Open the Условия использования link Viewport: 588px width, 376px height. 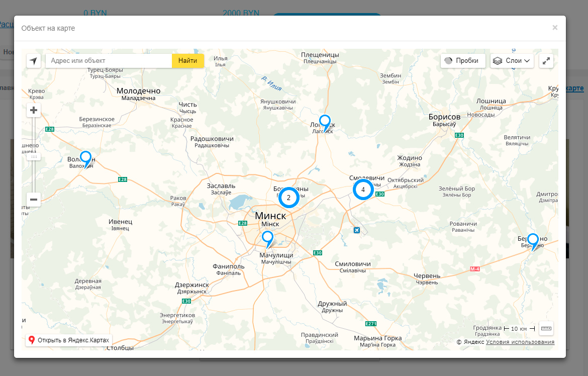(520, 342)
